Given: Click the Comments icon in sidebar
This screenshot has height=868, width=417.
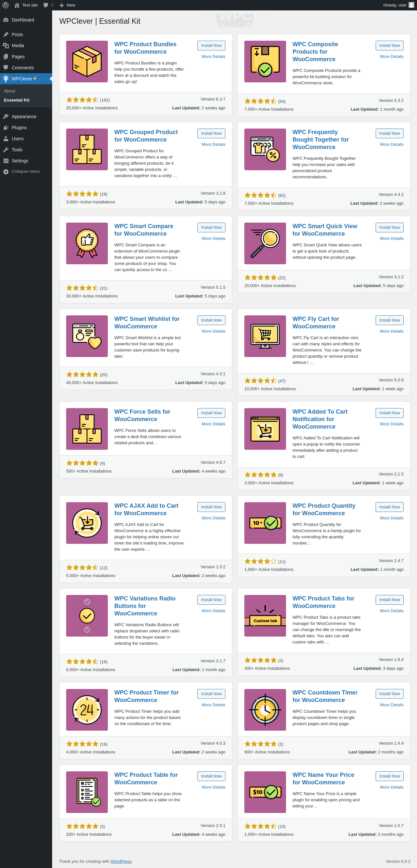Looking at the screenshot, I should pyautogui.click(x=6, y=68).
